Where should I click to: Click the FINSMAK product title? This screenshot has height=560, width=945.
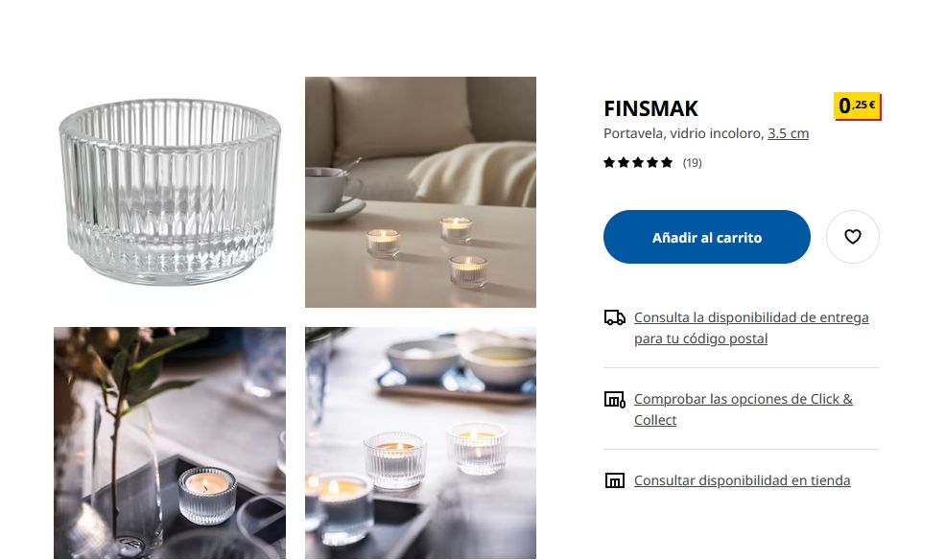pyautogui.click(x=650, y=109)
